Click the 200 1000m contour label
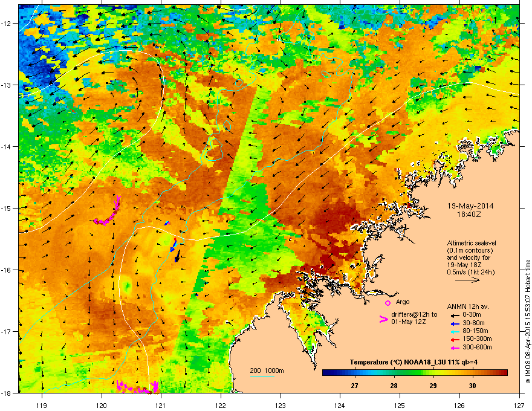Viewport: 532px width, 411px height. (267, 371)
